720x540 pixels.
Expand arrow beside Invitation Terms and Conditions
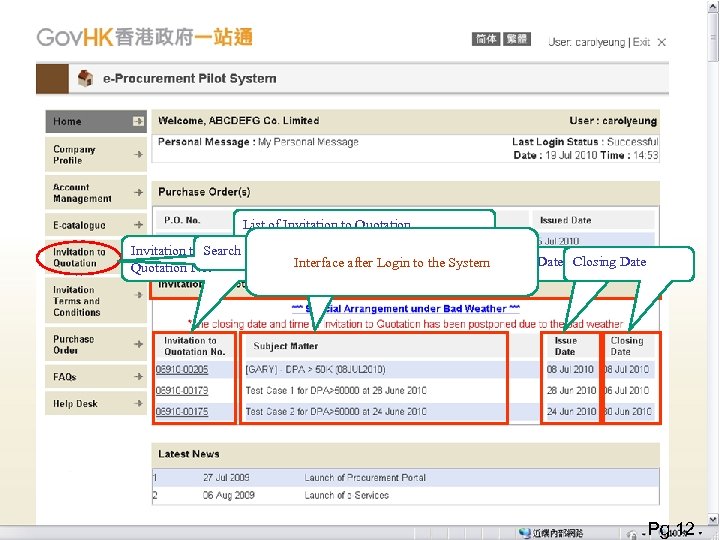pos(138,295)
